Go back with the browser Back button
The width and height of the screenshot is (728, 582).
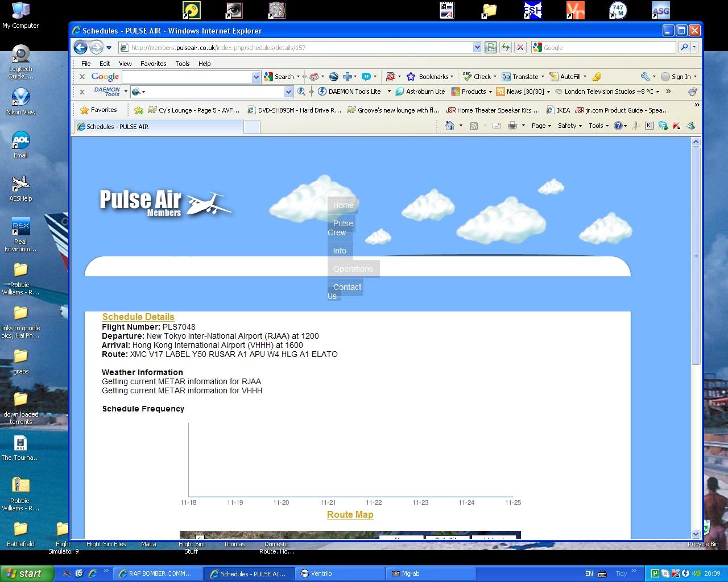(x=81, y=47)
